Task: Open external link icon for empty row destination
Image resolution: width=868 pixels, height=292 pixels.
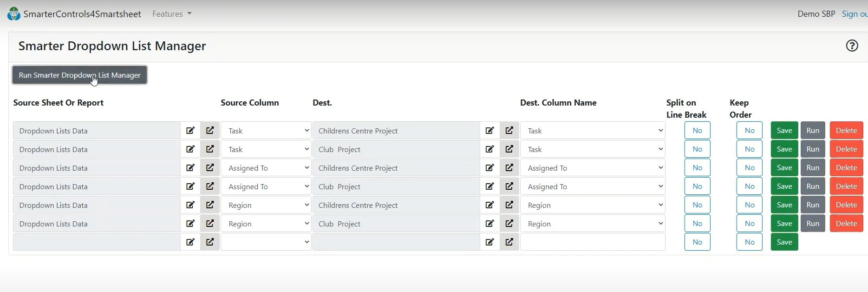Action: (x=509, y=242)
